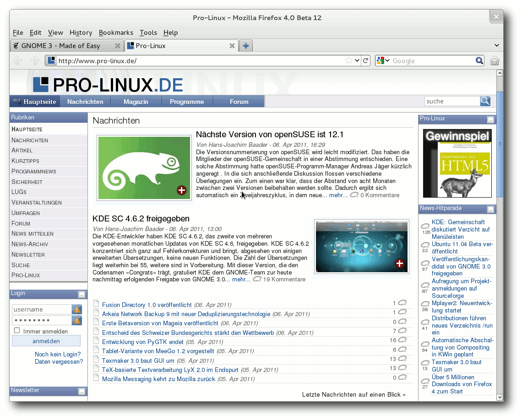
Task: Open the search engine selector dropdown
Action: click(x=387, y=60)
